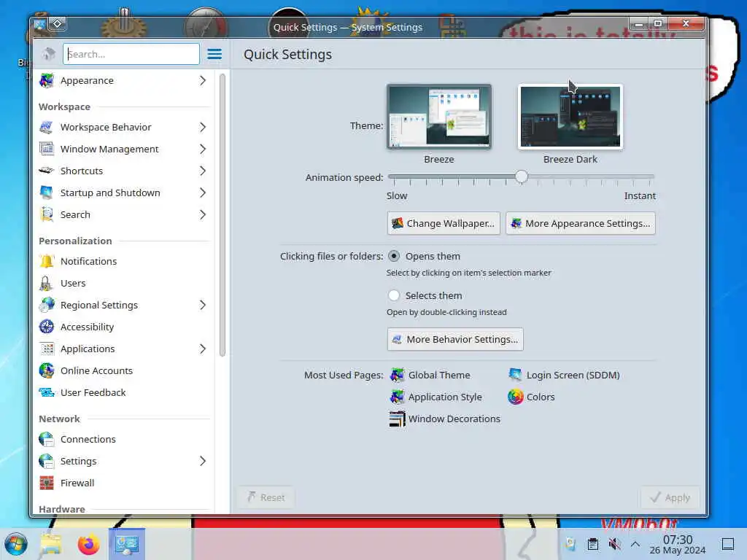
Task: Click the Colors wheel icon
Action: coord(516,397)
